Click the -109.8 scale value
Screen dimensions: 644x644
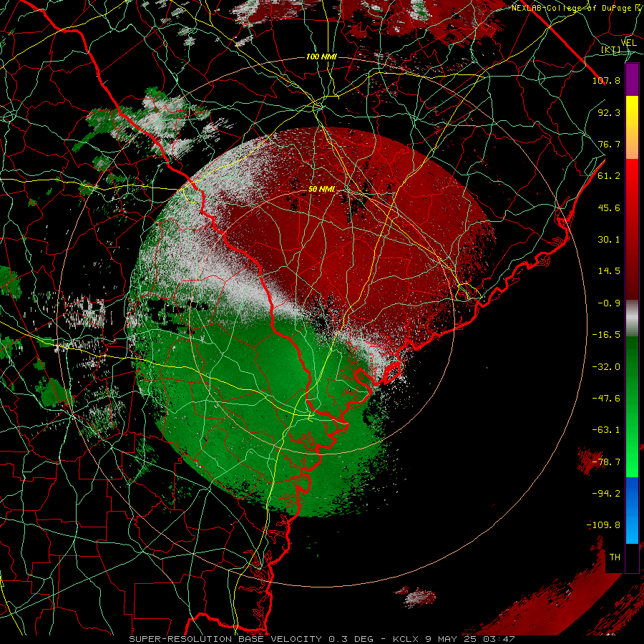[603, 525]
